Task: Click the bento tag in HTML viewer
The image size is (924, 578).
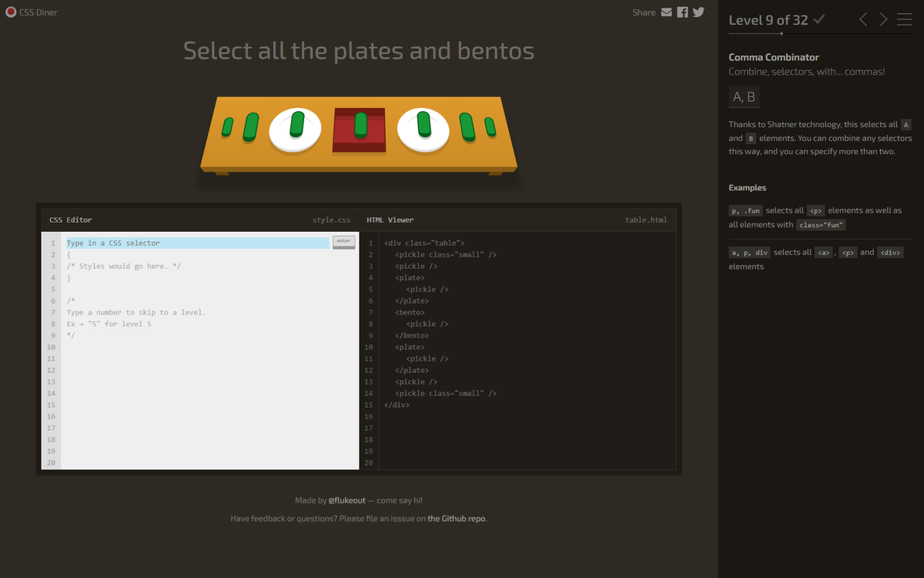Action: tap(410, 312)
